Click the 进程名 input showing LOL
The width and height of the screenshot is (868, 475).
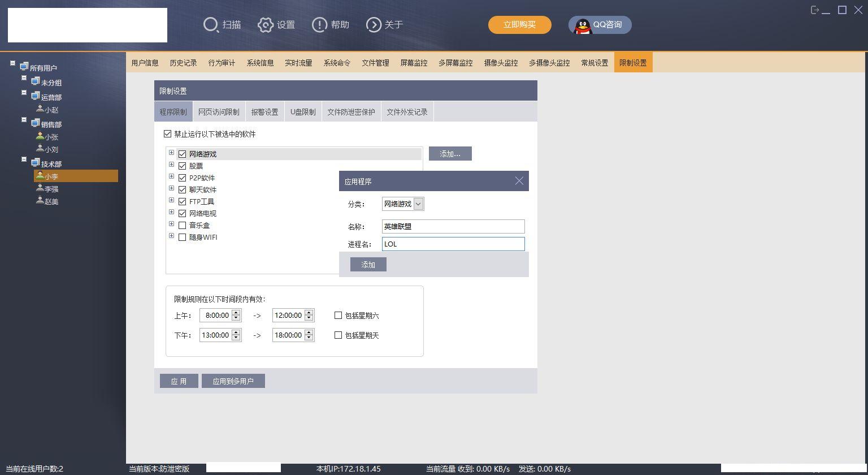(x=453, y=244)
